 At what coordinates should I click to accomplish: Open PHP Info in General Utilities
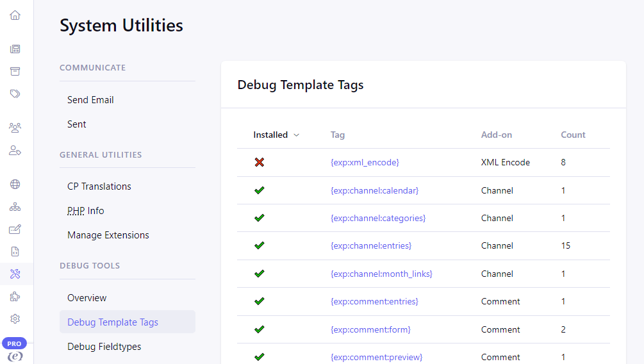(86, 211)
